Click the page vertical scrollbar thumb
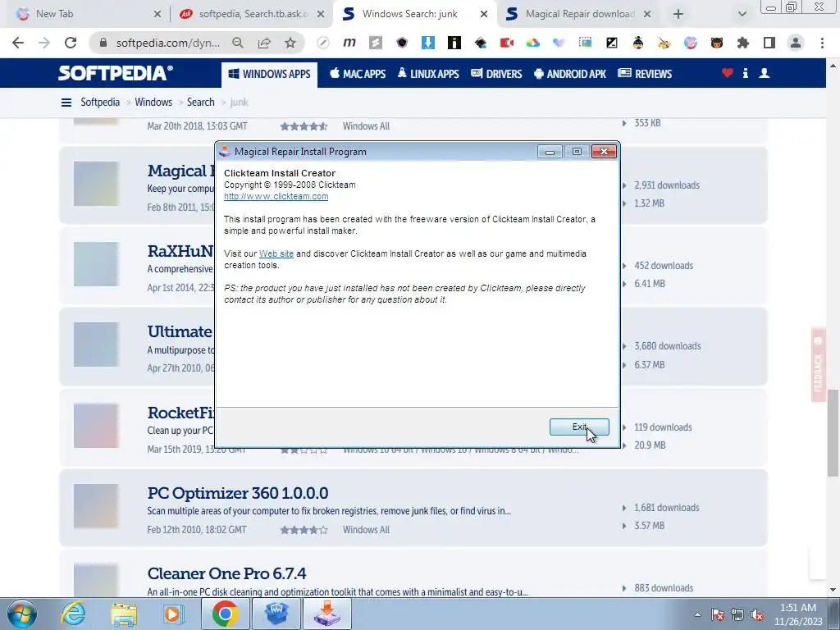Viewport: 840px width, 630px height. tap(833, 433)
